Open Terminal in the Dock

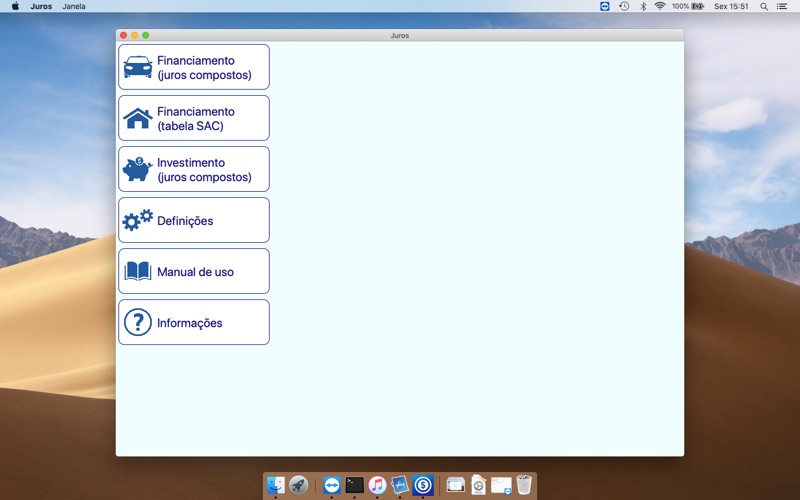355,485
